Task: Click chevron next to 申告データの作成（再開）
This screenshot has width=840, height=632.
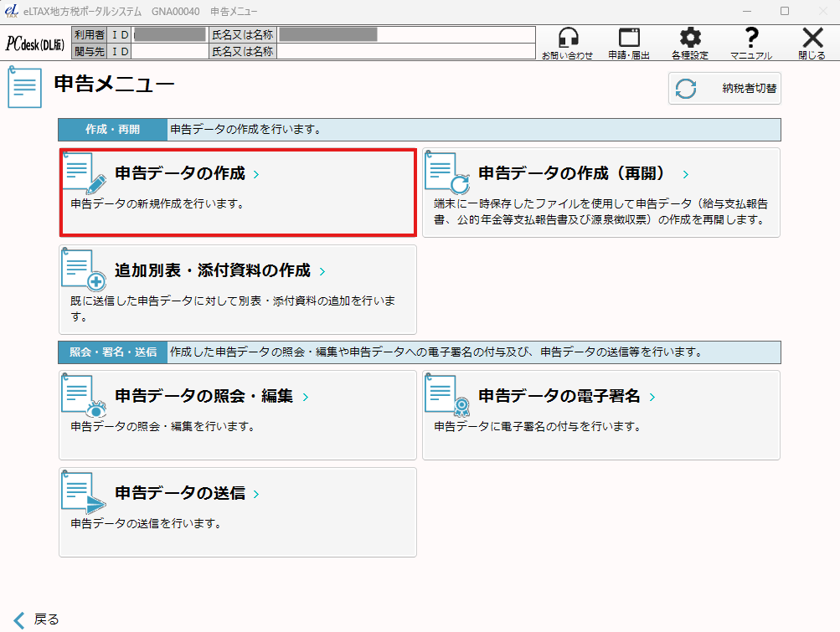Action: (x=685, y=175)
